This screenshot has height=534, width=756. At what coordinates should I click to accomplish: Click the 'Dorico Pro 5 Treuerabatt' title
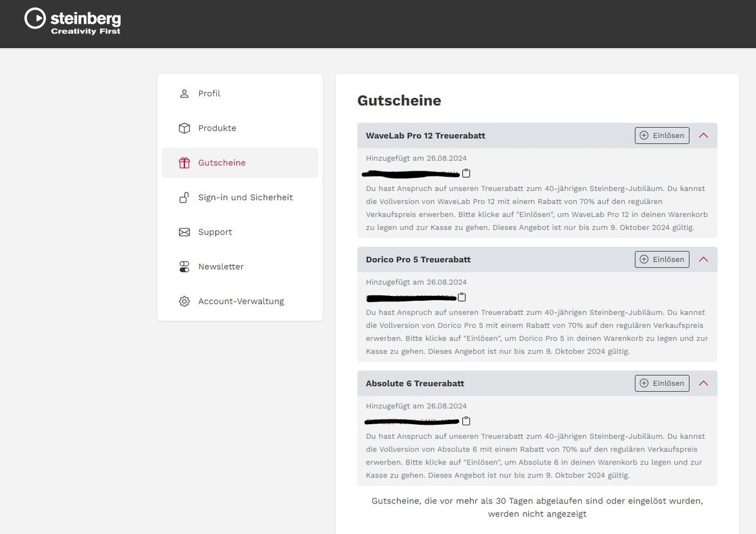(418, 260)
